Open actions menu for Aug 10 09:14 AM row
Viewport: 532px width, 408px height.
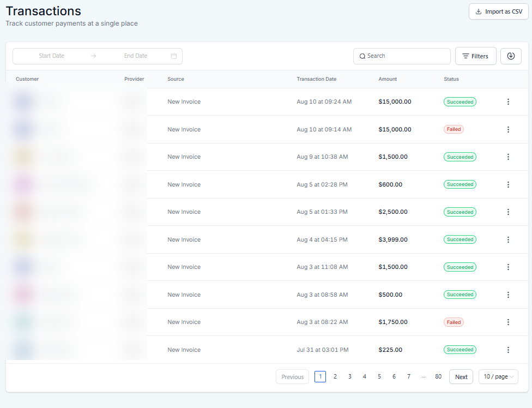[508, 129]
